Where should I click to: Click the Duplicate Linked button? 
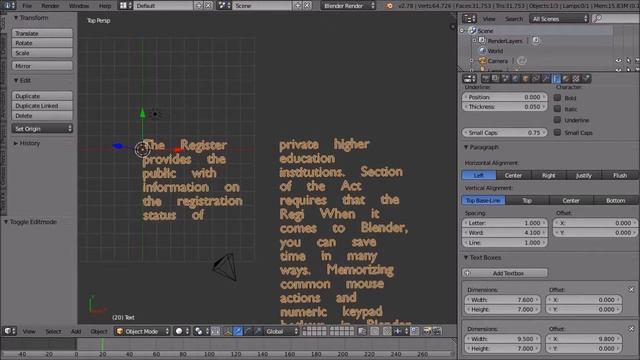[42, 106]
